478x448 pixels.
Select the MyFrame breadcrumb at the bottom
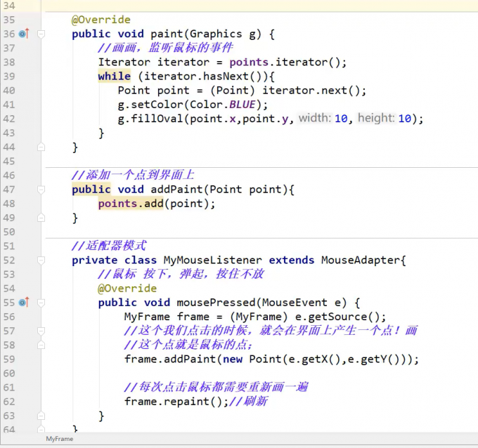[x=59, y=439]
